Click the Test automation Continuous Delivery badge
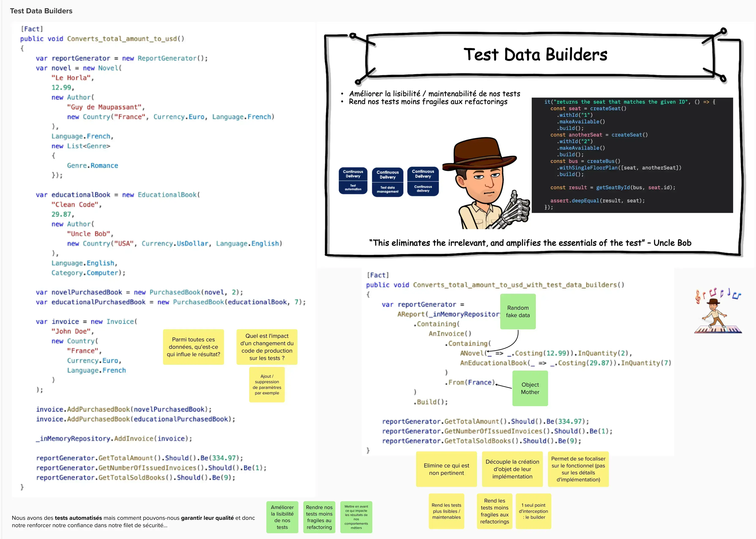Screen dimensions: 756x539 [353, 181]
